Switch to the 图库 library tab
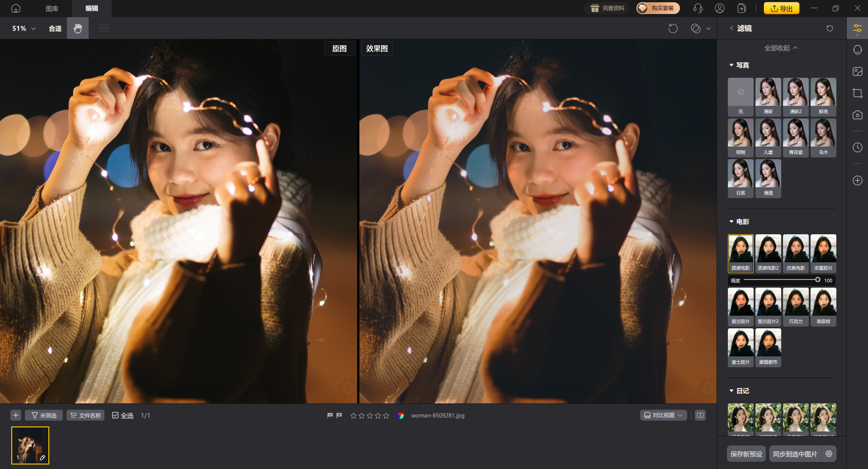Image resolution: width=868 pixels, height=469 pixels. click(x=52, y=8)
